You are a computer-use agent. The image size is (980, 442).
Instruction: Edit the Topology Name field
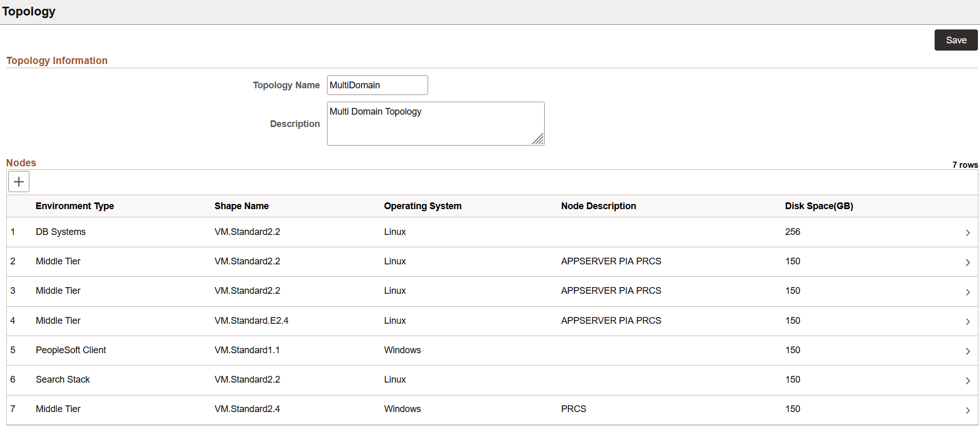377,85
